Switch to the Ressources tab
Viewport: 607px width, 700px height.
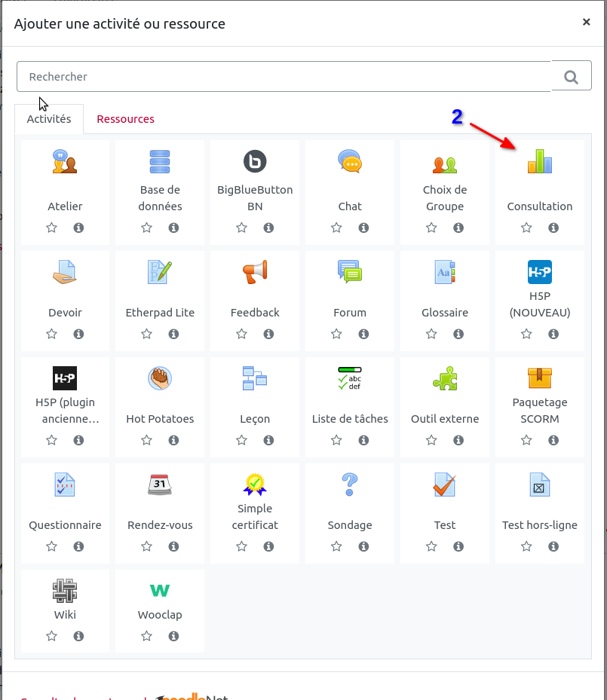(x=125, y=119)
